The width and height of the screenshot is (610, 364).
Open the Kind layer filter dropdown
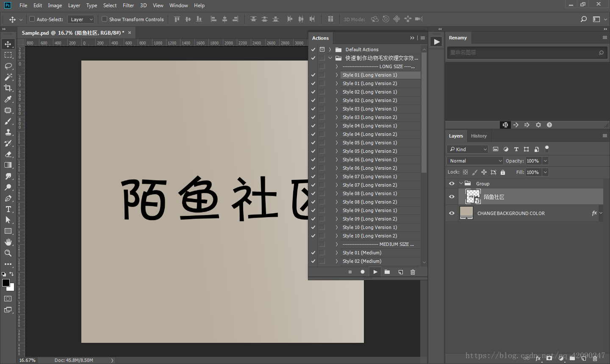click(x=468, y=149)
